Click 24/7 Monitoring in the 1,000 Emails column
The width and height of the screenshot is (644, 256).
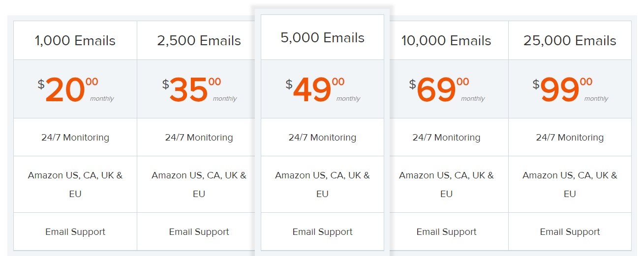(x=75, y=138)
